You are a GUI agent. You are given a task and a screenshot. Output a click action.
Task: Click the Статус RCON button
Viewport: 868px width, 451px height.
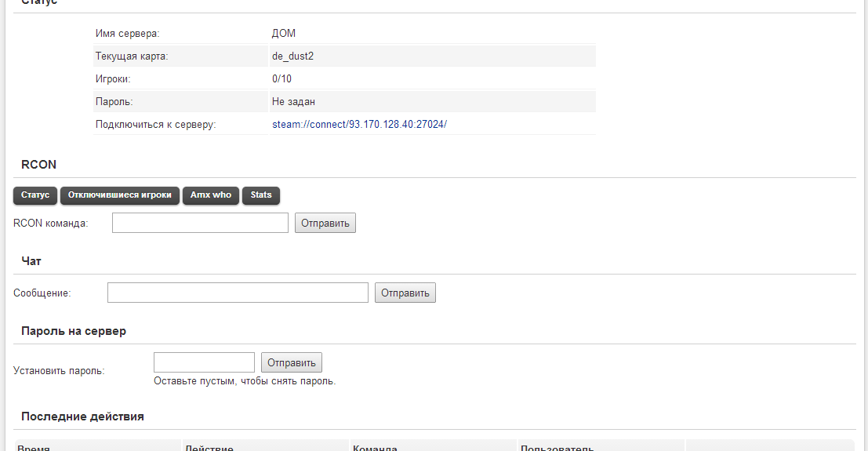35,195
